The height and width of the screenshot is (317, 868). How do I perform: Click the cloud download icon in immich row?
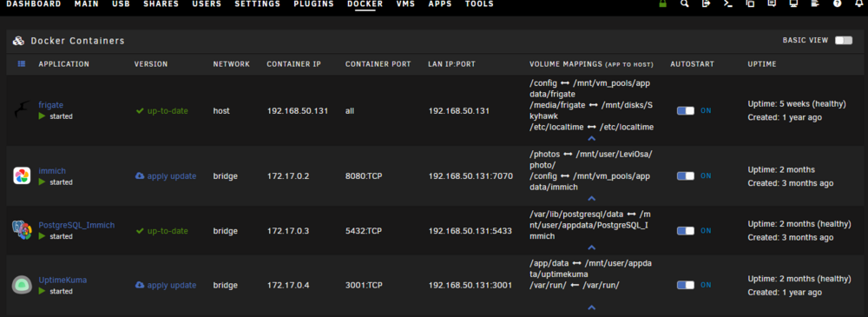pyautogui.click(x=140, y=175)
